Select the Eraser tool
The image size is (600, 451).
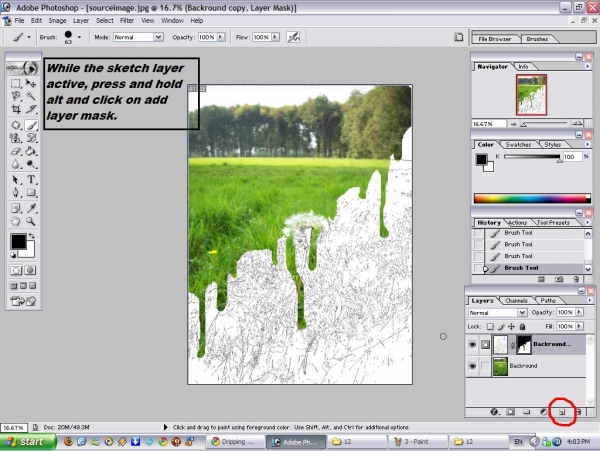pos(15,151)
